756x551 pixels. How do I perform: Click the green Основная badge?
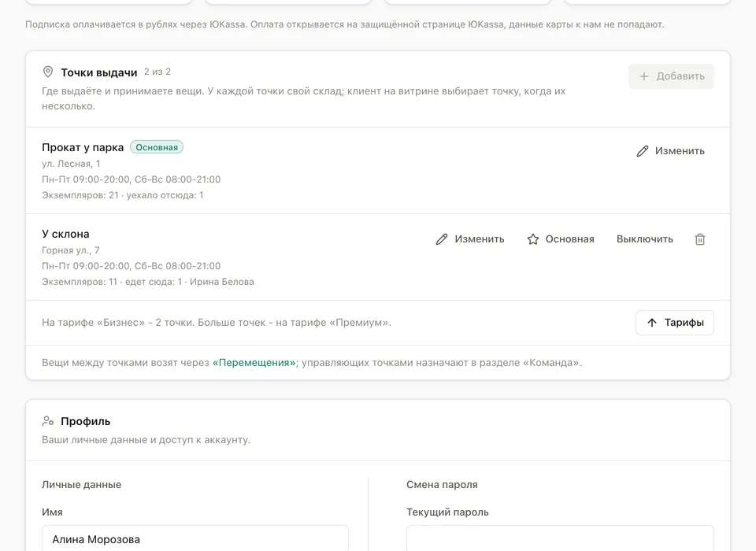coord(157,147)
